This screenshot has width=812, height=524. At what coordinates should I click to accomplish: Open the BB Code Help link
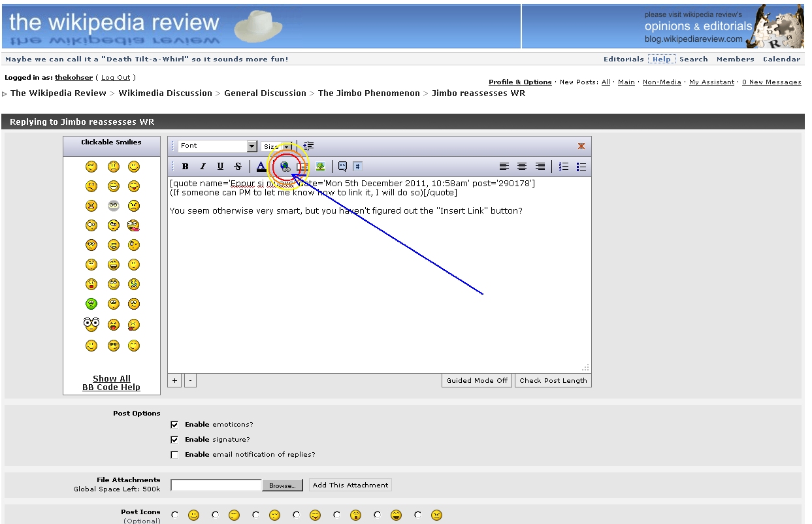[x=111, y=387]
